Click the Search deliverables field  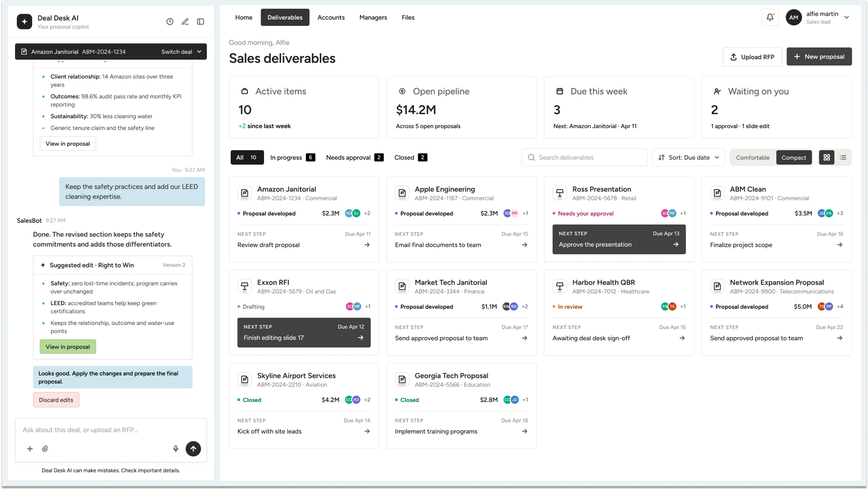(584, 158)
